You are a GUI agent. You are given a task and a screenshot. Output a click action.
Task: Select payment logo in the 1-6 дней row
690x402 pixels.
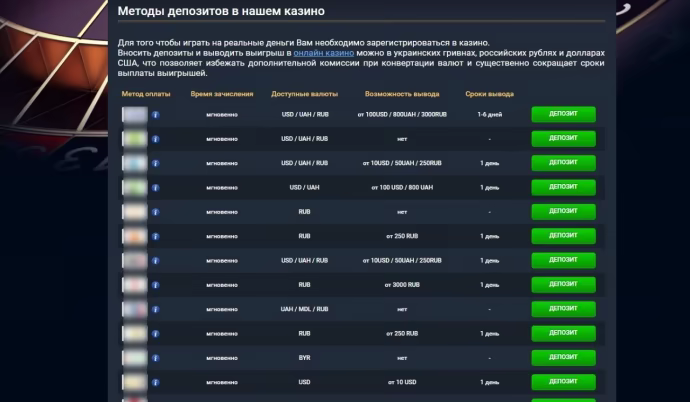135,115
